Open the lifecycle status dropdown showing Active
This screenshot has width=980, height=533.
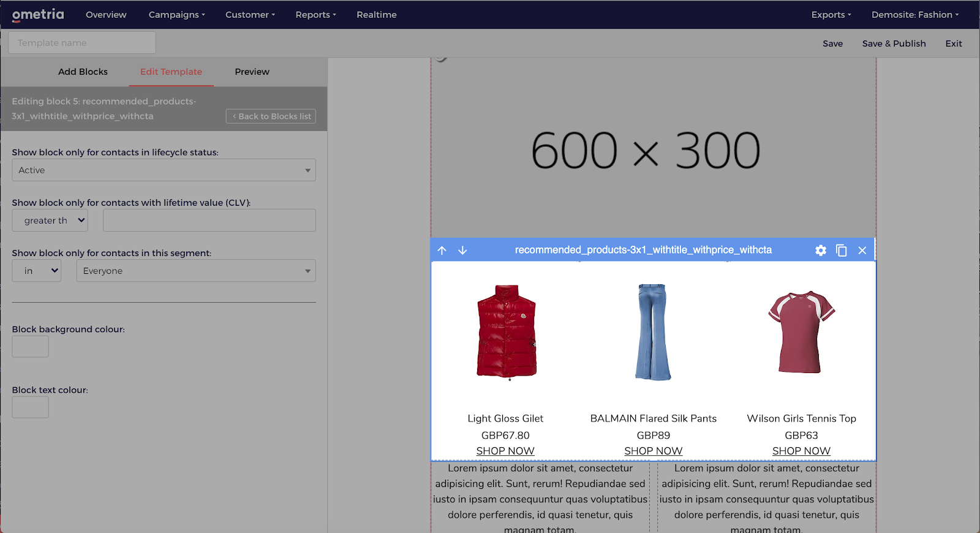click(x=164, y=170)
